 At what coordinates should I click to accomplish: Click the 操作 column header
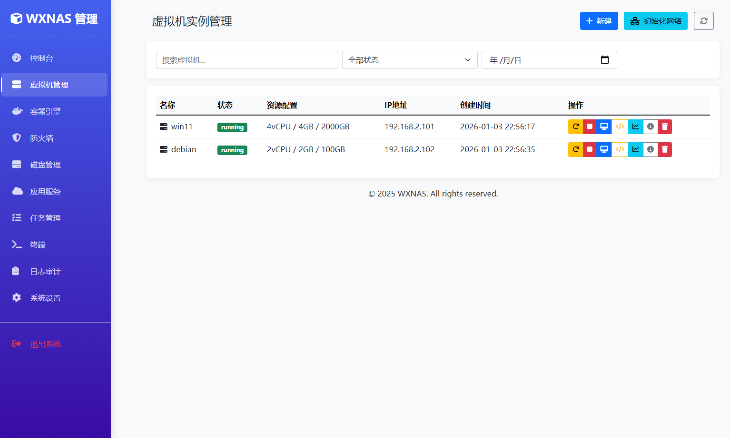pos(576,105)
